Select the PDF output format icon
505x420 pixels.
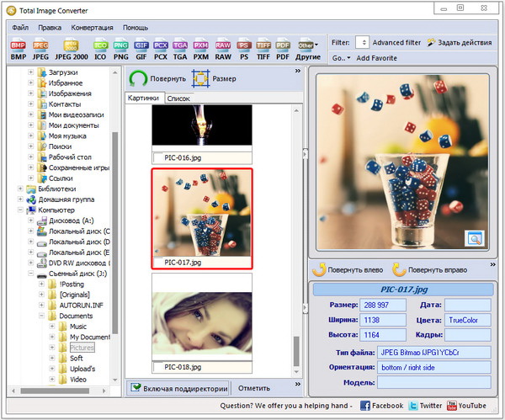point(284,47)
